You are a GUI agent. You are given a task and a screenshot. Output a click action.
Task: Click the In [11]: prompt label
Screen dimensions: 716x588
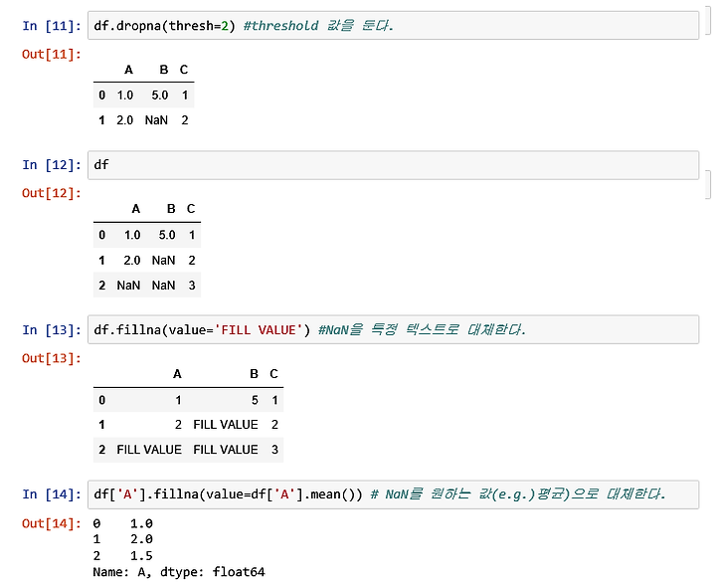52,26
